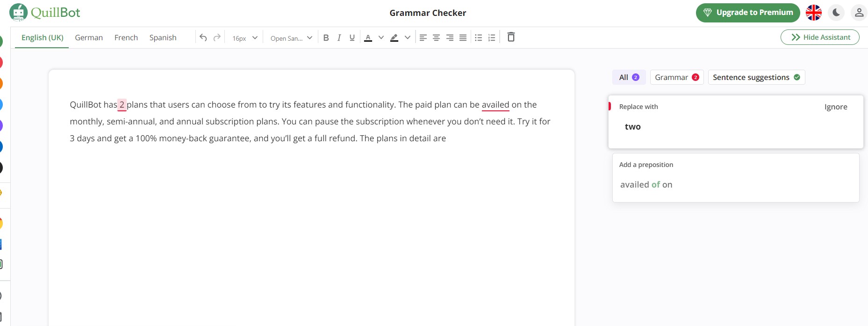Apply the 'availed of on' preposition suggestion
868x326 pixels.
coord(646,185)
